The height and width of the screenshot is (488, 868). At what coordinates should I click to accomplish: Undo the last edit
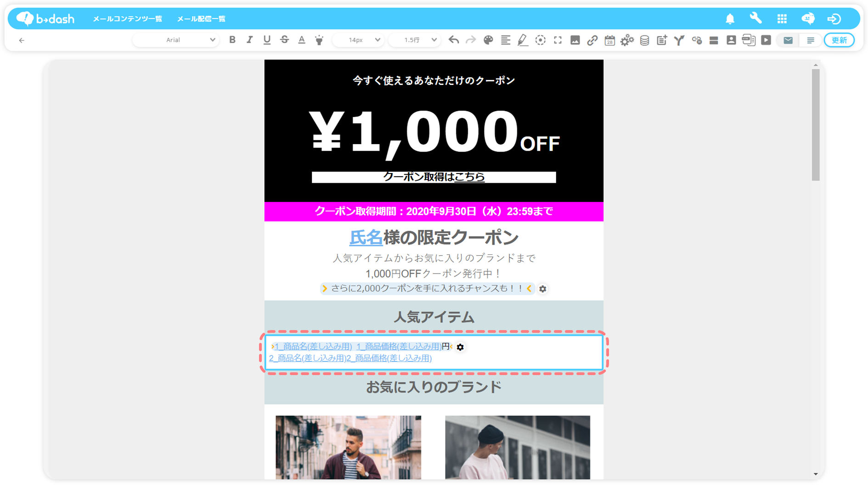[x=454, y=40]
